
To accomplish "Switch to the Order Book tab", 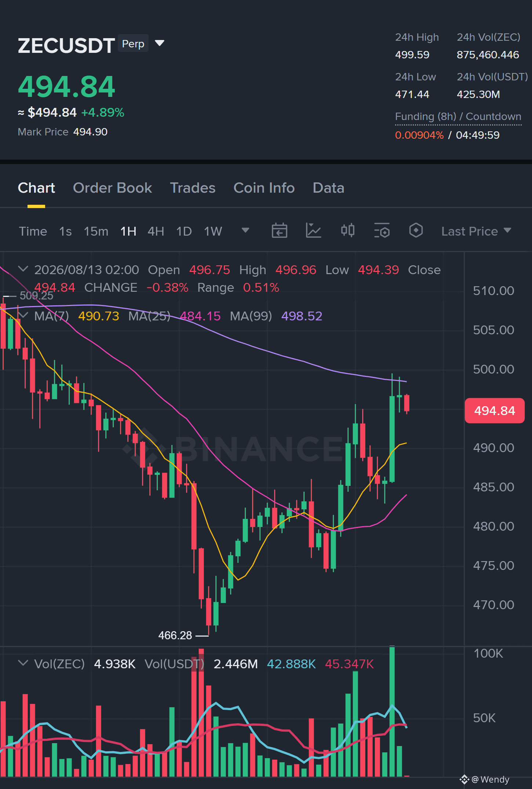I will point(112,188).
